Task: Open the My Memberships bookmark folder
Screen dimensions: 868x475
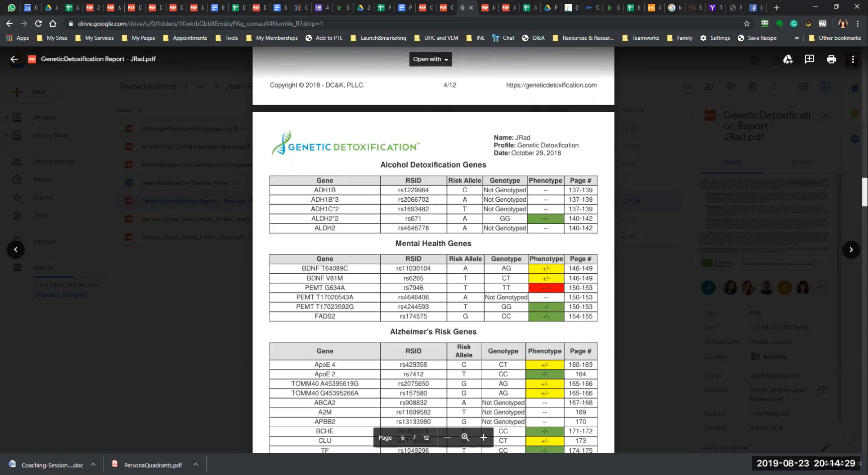Action: coord(272,38)
